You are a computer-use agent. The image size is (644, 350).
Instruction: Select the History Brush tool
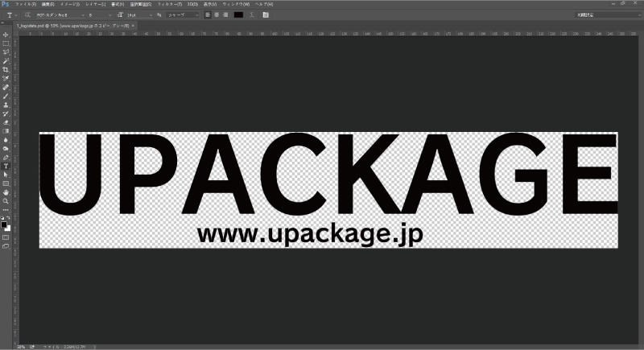point(6,113)
